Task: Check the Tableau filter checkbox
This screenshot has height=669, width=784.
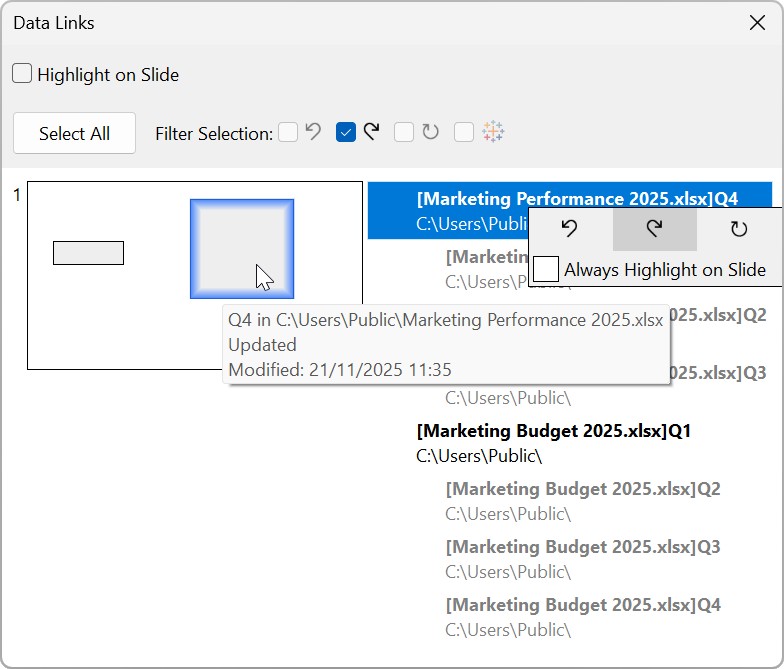Action: point(464,132)
